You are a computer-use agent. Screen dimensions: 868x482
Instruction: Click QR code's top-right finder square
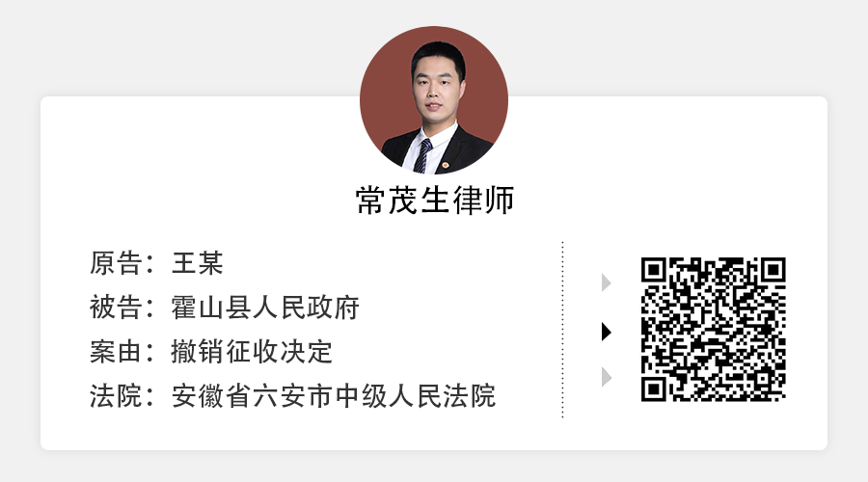click(773, 270)
